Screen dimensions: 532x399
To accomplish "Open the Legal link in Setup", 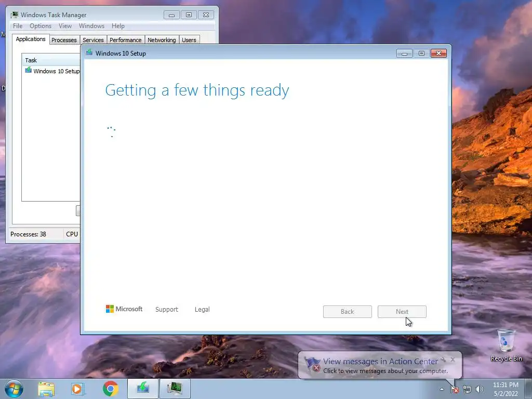I will 202,310.
